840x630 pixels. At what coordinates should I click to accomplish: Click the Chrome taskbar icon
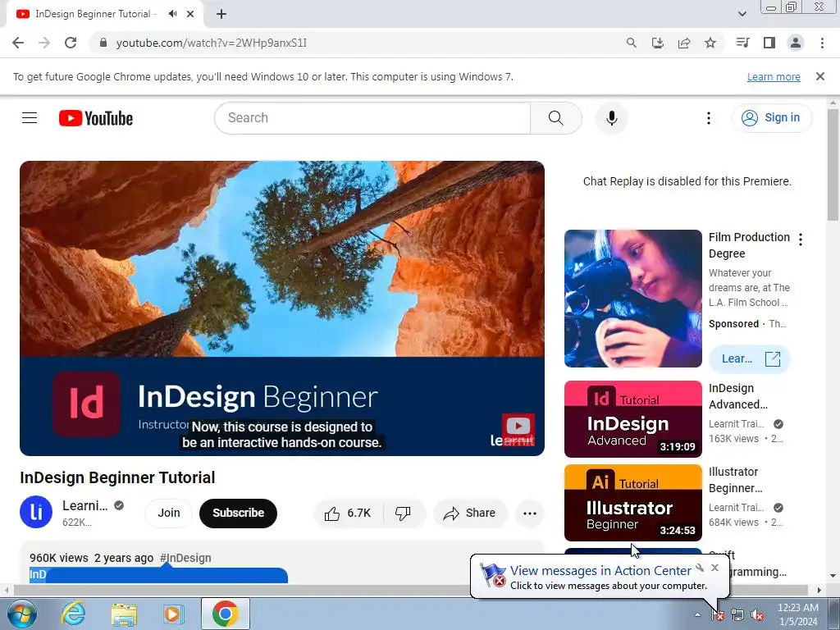pyautogui.click(x=225, y=614)
